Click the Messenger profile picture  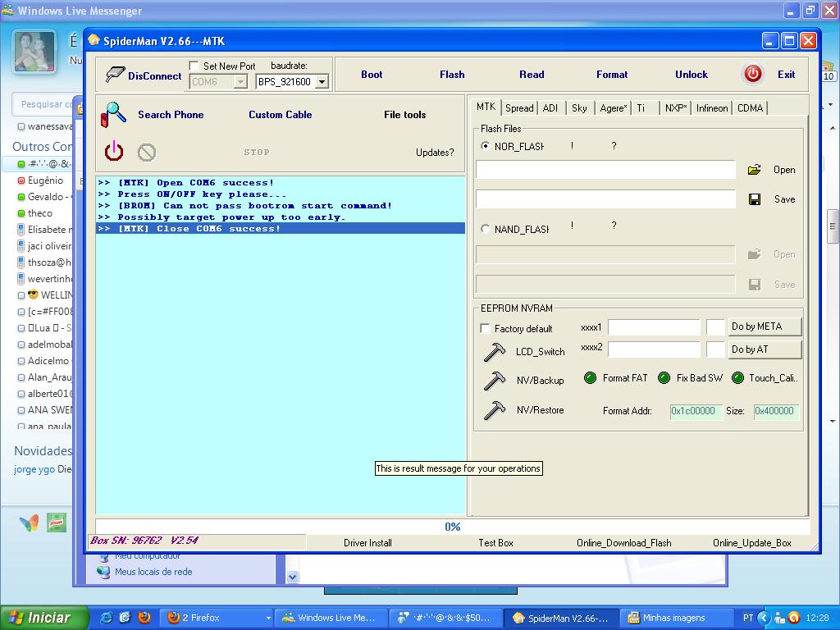(x=34, y=52)
